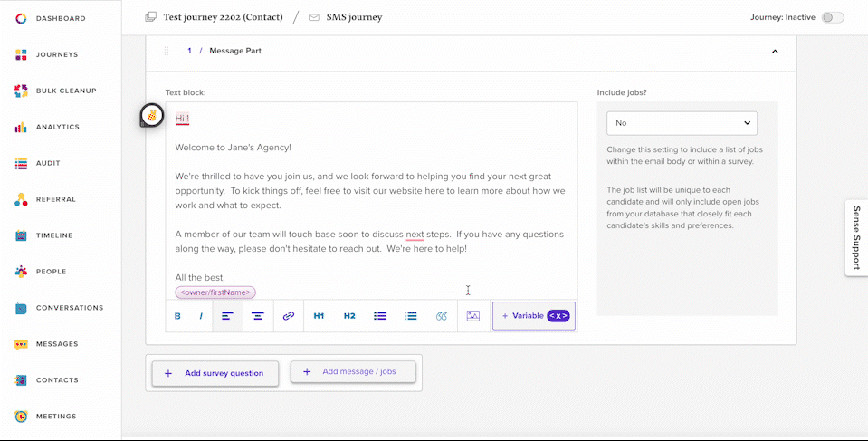Apply H1 heading style

[319, 316]
